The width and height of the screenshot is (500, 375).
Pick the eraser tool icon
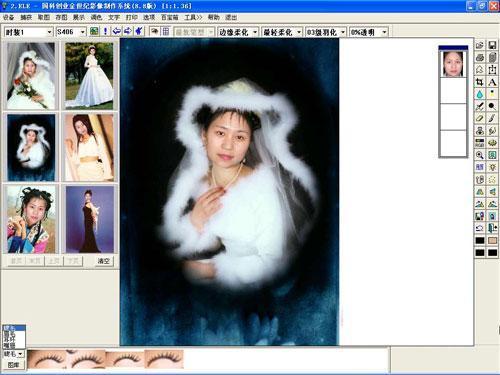[480, 118]
